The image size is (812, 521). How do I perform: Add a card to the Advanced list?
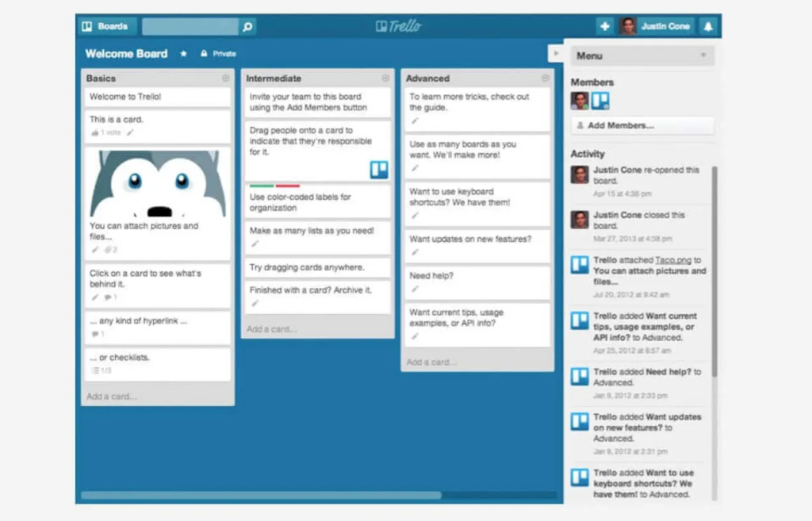432,362
